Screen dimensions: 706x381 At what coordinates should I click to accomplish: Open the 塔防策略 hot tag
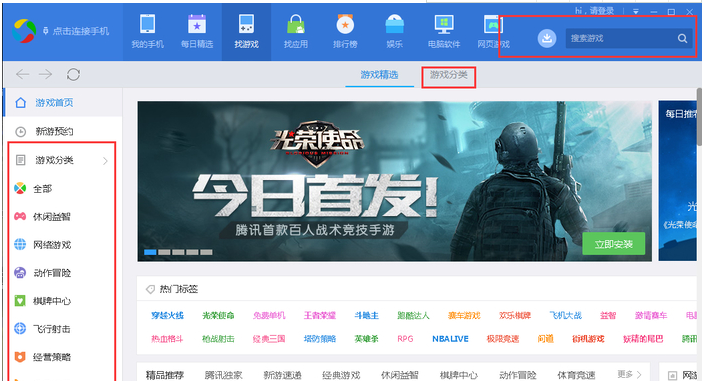click(x=320, y=339)
